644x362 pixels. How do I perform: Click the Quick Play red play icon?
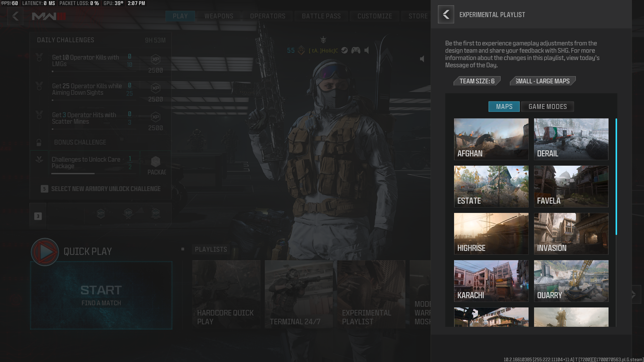click(x=45, y=252)
